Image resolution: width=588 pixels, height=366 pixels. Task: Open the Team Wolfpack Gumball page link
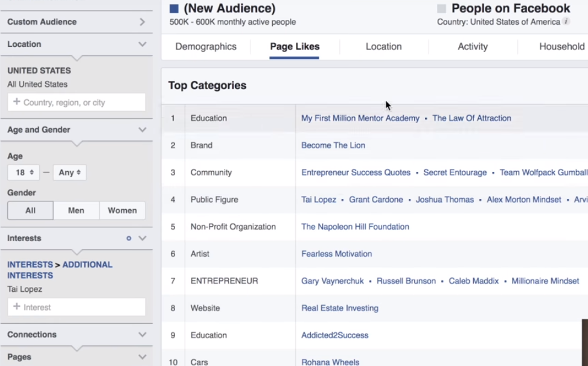tap(544, 172)
